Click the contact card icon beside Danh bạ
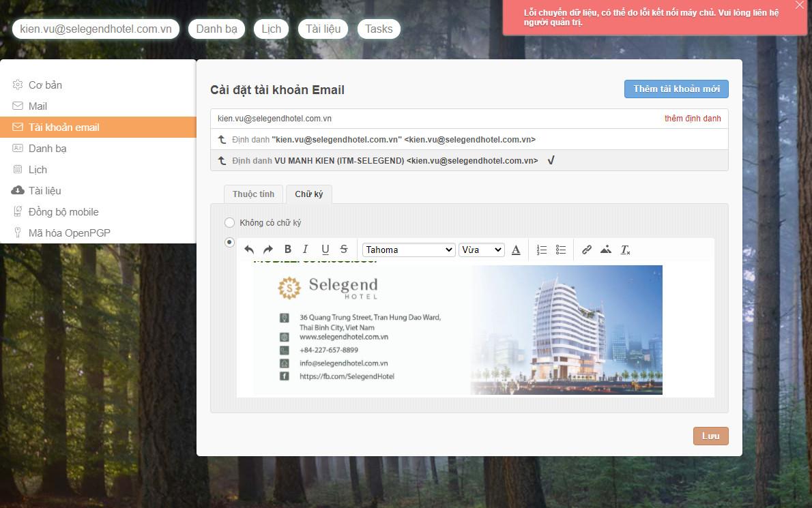812x508 pixels. pyautogui.click(x=18, y=149)
